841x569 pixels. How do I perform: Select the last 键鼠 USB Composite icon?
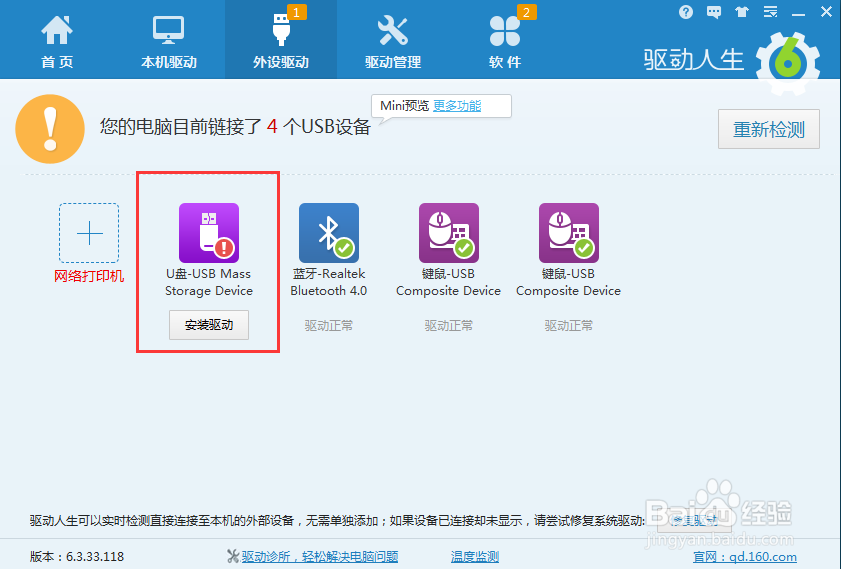tap(569, 233)
